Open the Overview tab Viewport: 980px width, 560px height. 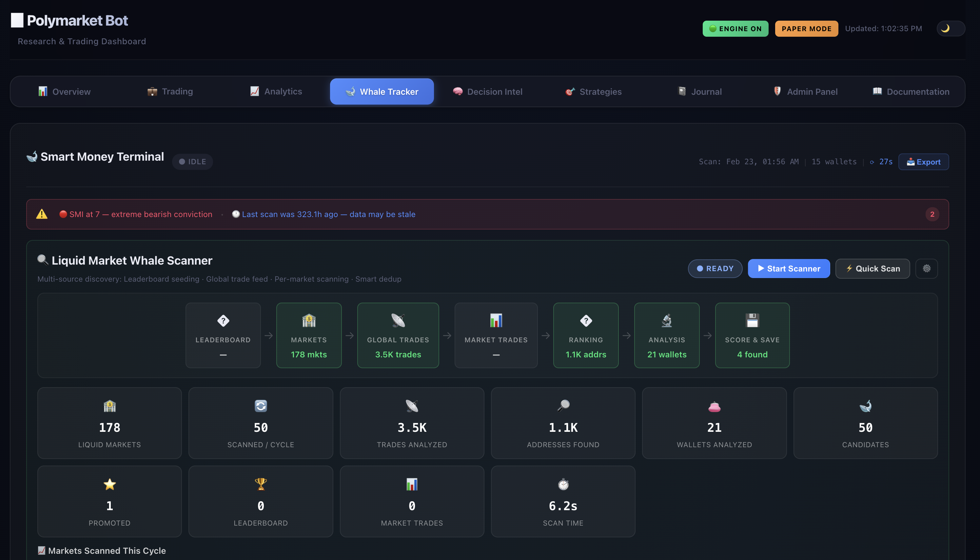click(x=64, y=91)
